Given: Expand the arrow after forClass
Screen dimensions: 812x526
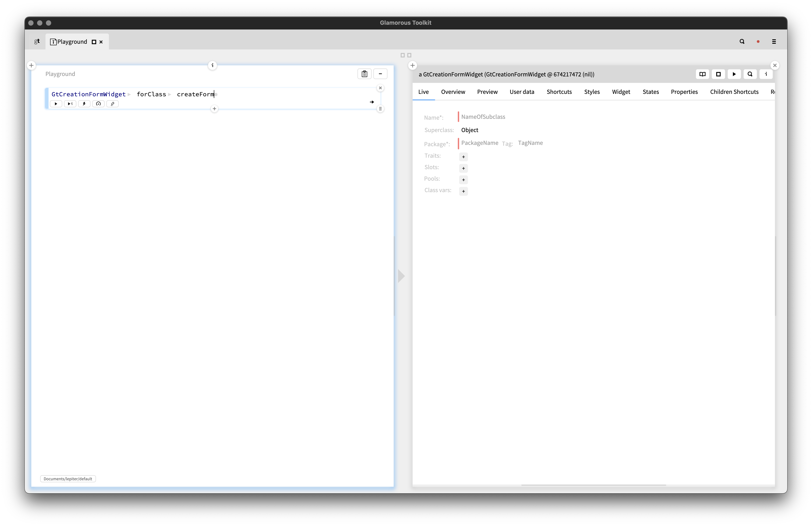Looking at the screenshot, I should click(x=169, y=95).
